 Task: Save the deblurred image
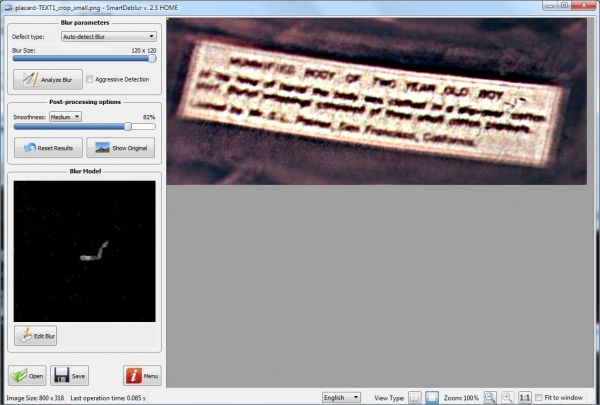pyautogui.click(x=70, y=376)
